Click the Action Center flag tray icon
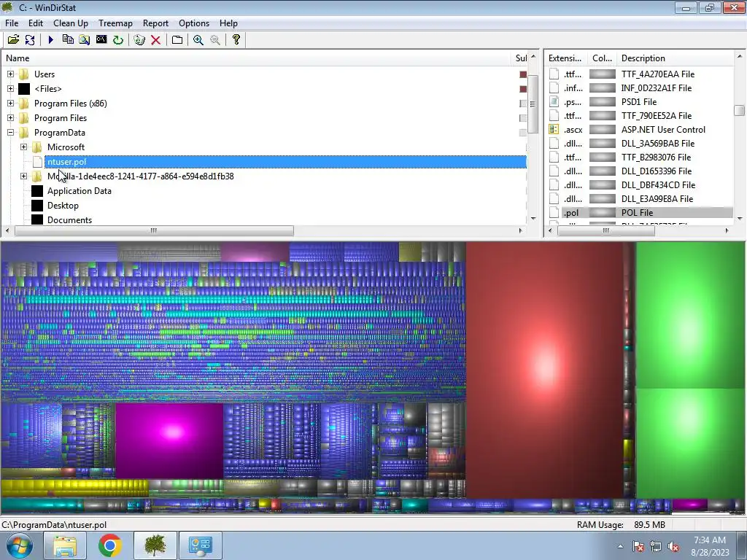This screenshot has height=560, width=747. [x=638, y=546]
